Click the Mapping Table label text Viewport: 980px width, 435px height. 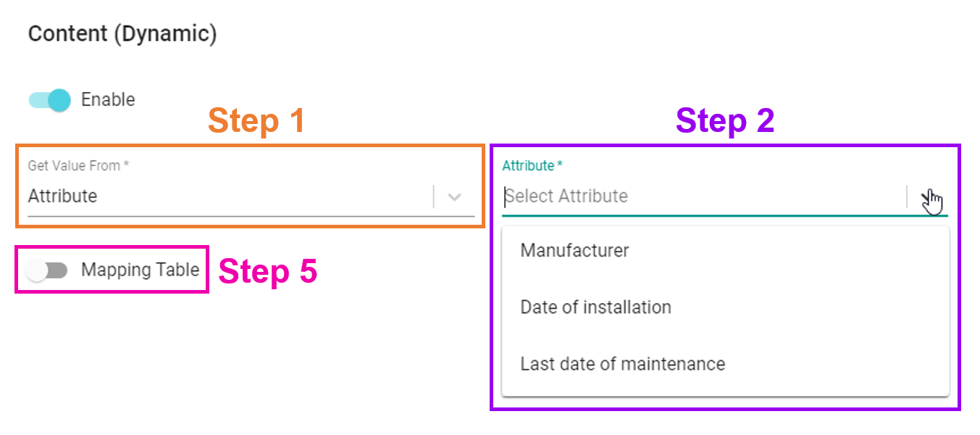pos(140,270)
